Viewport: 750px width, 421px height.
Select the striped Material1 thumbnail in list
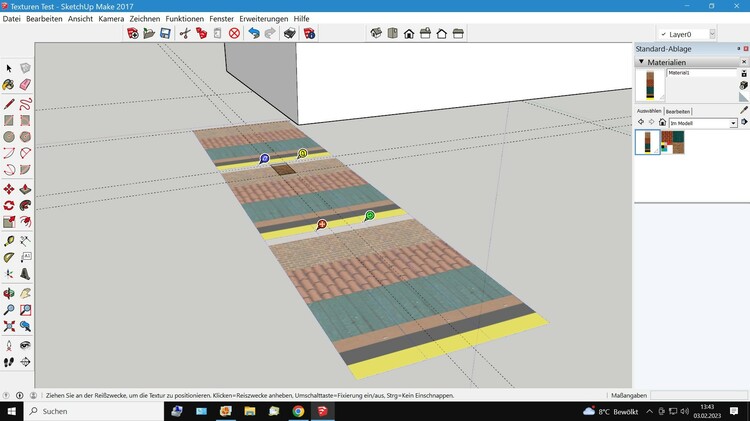tap(647, 143)
